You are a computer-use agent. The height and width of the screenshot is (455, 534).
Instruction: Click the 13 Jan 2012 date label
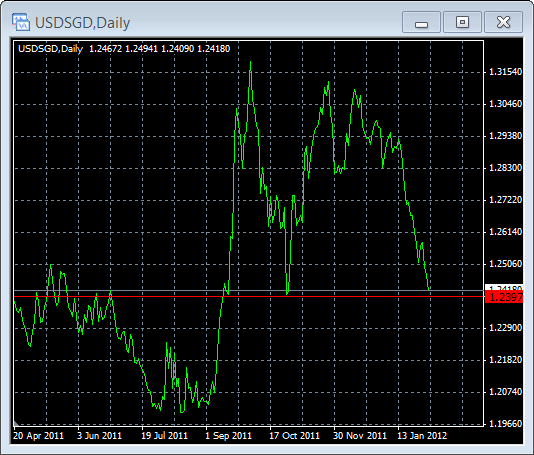pos(422,436)
